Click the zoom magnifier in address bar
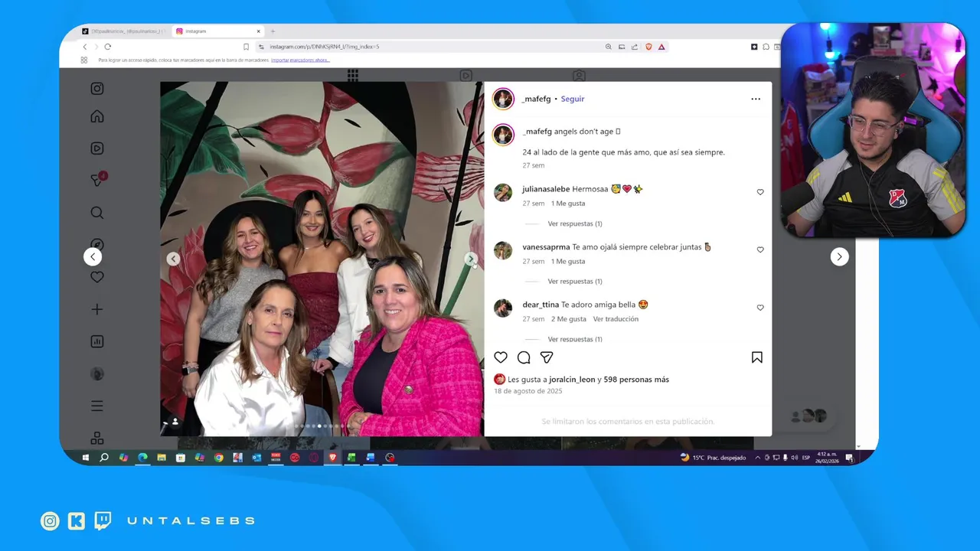 (609, 47)
